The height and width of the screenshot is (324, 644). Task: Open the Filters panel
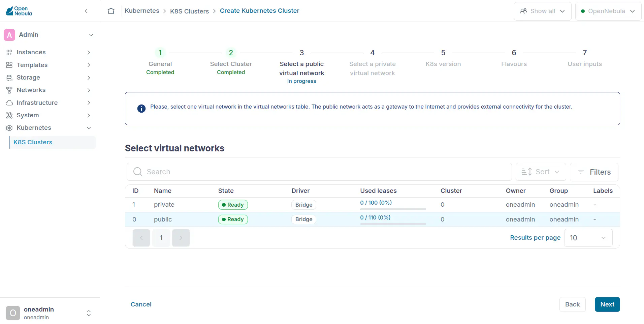594,172
